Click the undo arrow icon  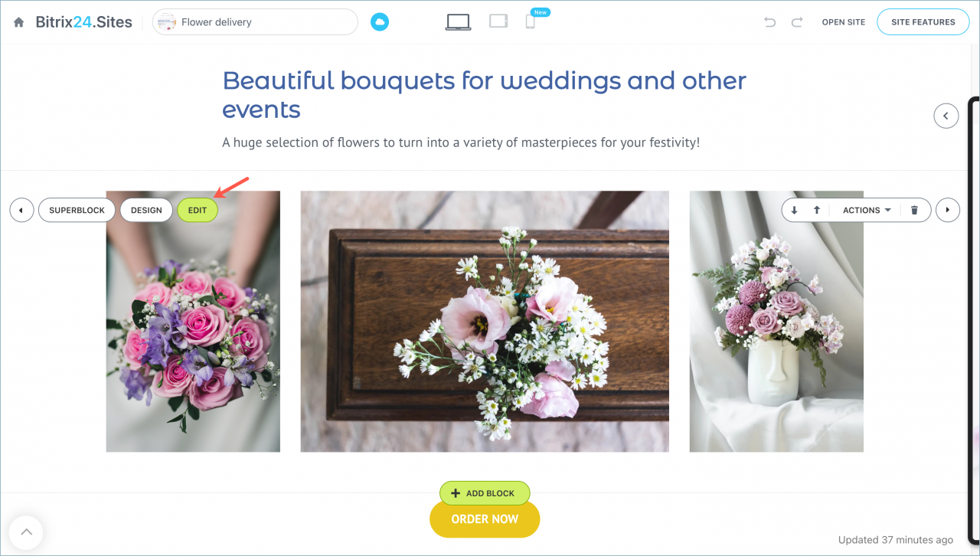pos(769,22)
